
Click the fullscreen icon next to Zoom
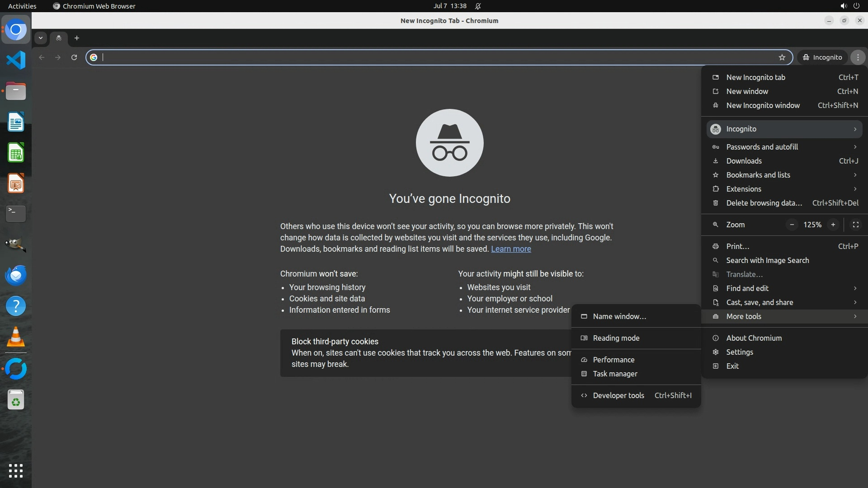(855, 225)
